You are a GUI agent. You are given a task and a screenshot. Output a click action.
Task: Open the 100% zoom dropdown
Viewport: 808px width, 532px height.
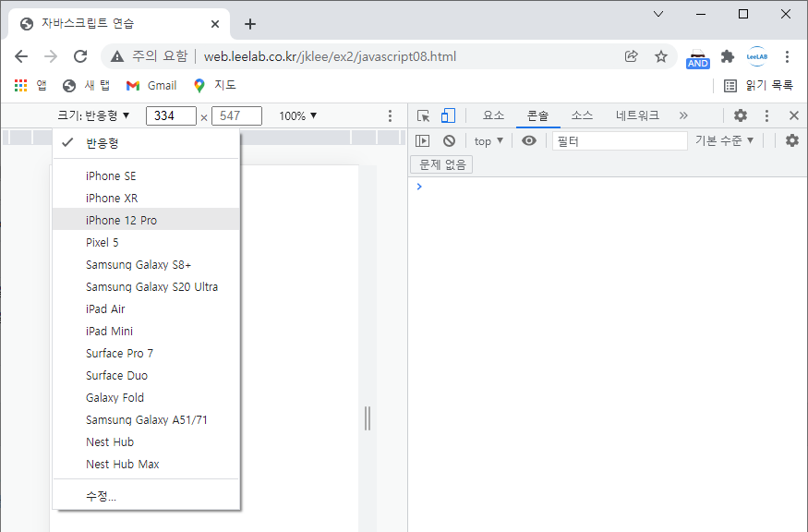point(298,115)
